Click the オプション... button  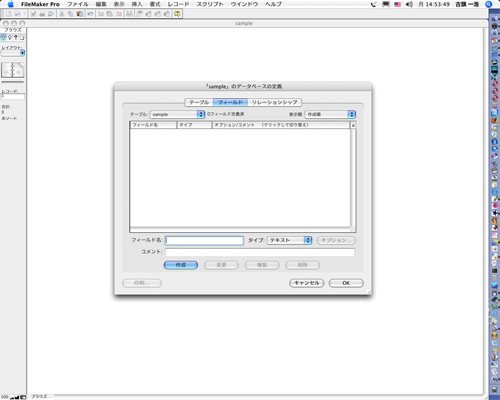click(x=336, y=240)
